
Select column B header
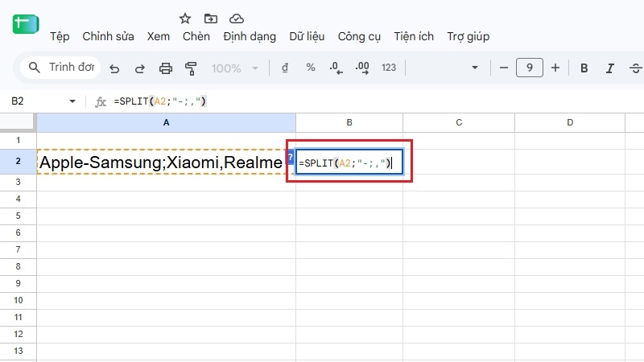tap(349, 122)
